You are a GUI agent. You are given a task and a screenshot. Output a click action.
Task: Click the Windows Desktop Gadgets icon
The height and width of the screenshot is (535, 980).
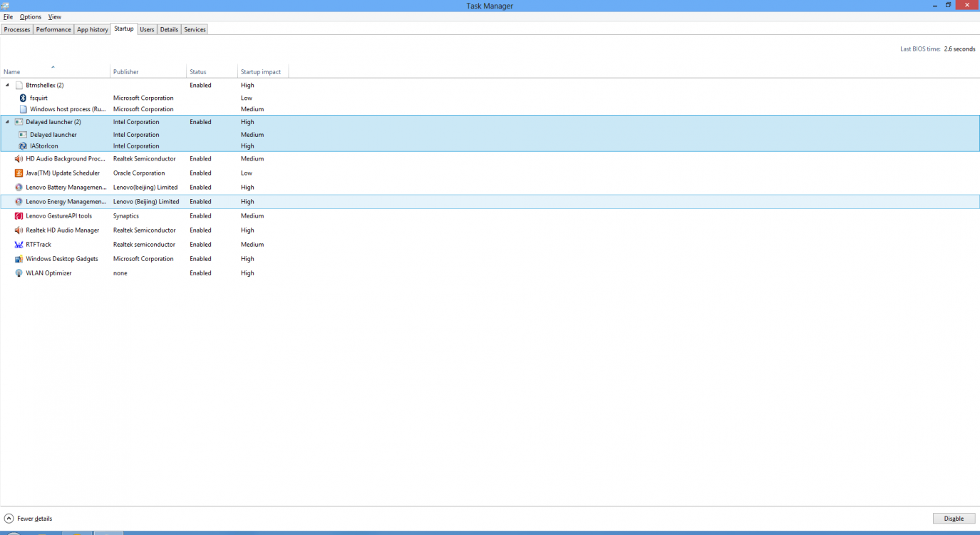tap(19, 259)
